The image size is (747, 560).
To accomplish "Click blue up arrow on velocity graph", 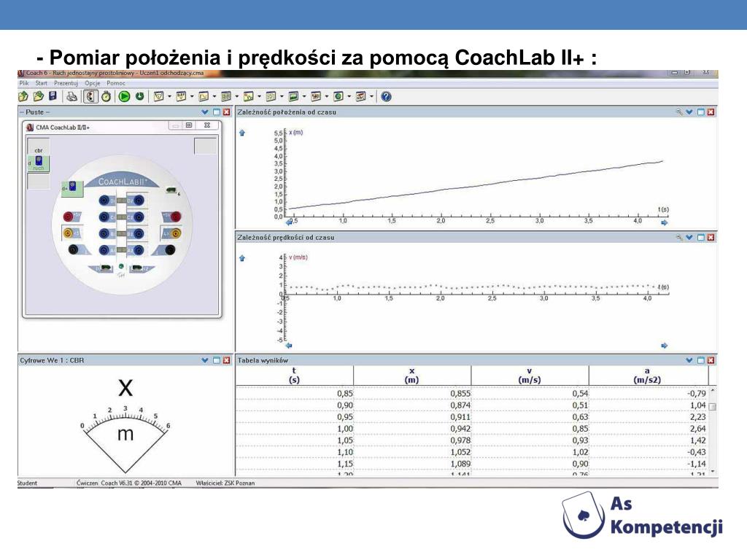I will [242, 258].
